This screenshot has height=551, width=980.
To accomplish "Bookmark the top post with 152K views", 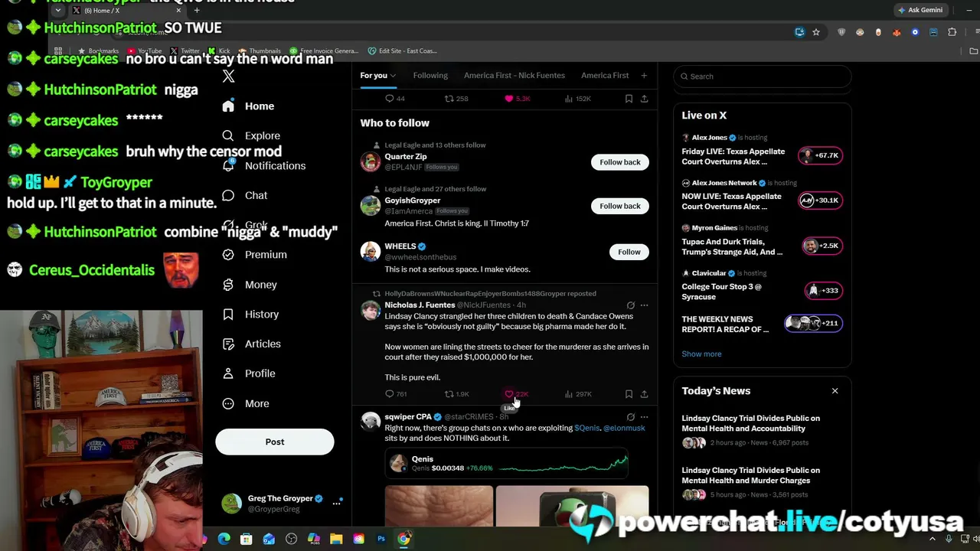I will point(629,99).
